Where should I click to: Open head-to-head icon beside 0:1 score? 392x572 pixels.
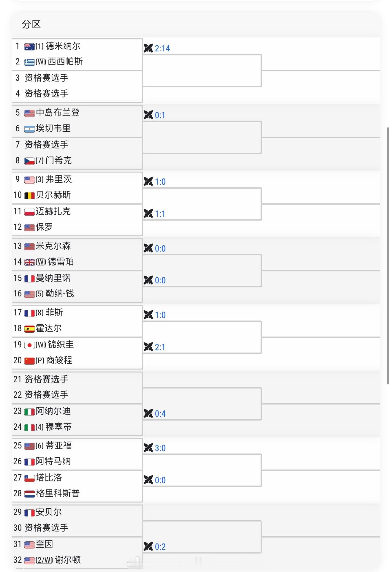[148, 115]
